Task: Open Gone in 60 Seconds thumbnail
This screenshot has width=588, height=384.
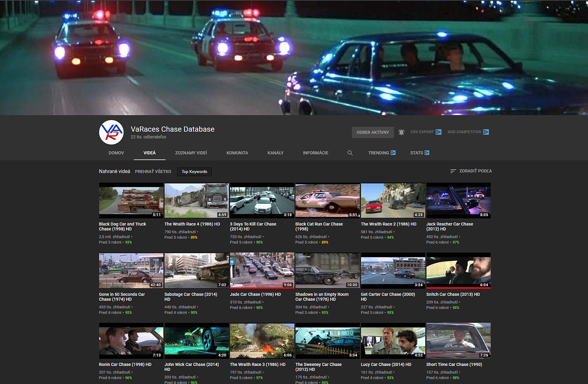Action: tap(131, 271)
